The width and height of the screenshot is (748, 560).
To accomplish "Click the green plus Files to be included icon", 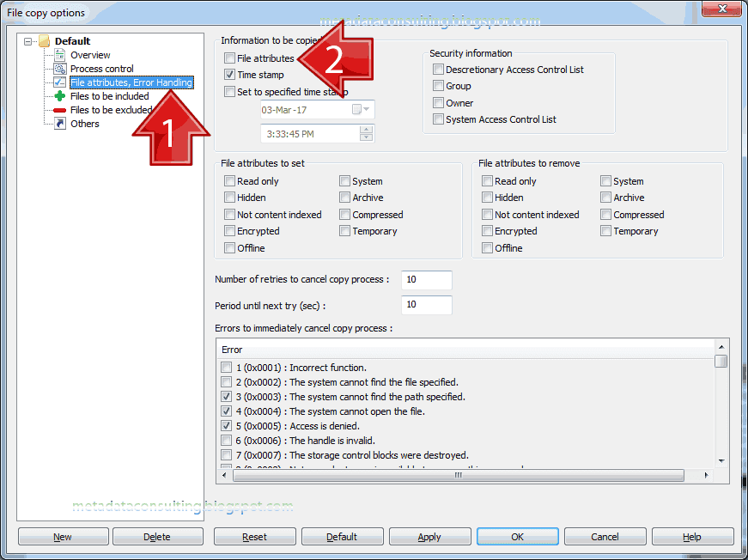I will click(61, 95).
